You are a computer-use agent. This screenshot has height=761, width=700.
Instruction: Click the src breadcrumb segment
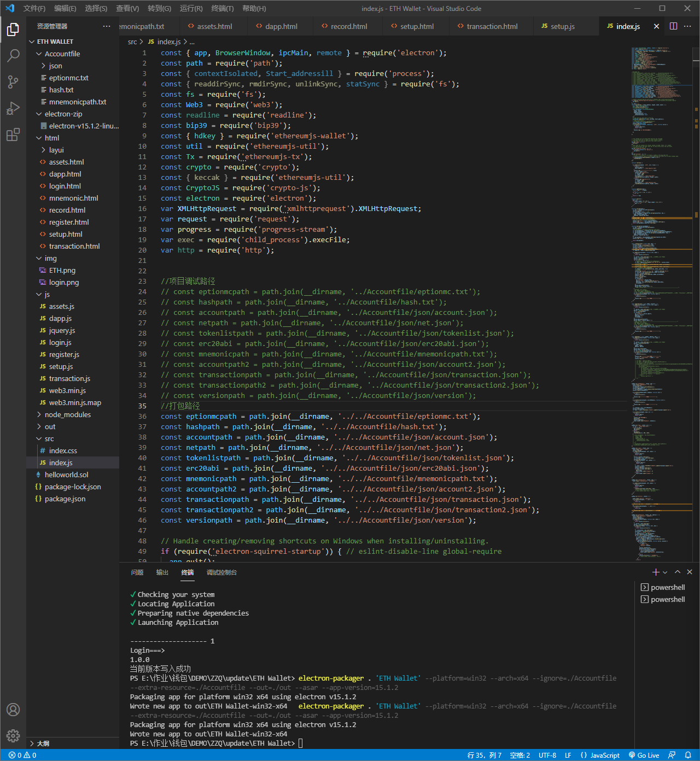[x=132, y=42]
